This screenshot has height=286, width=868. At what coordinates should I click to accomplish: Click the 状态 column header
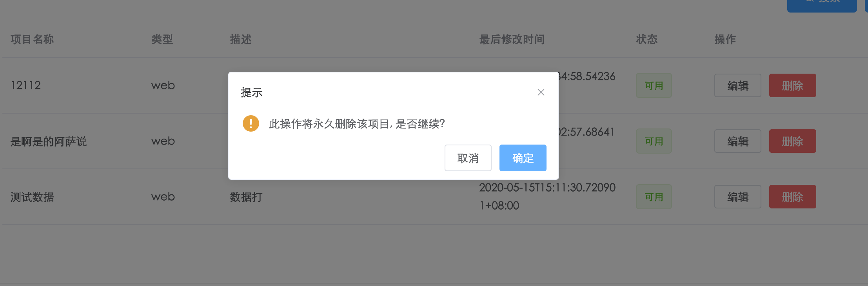pyautogui.click(x=647, y=39)
